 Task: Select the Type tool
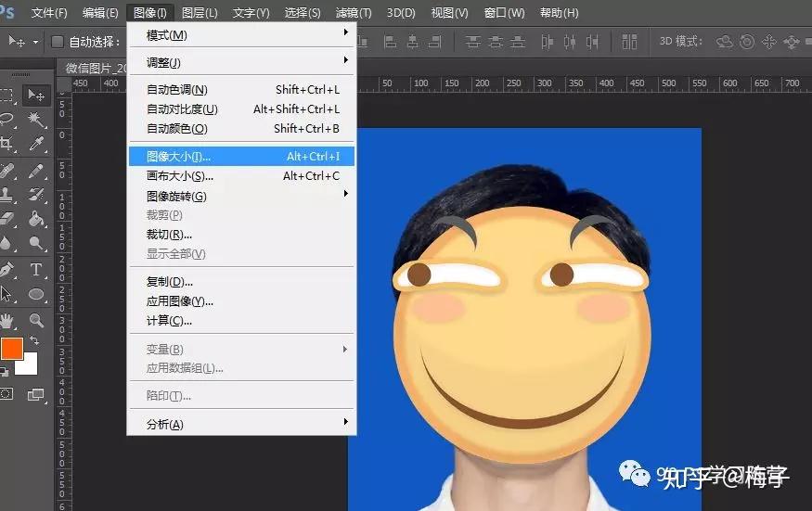pyautogui.click(x=36, y=270)
